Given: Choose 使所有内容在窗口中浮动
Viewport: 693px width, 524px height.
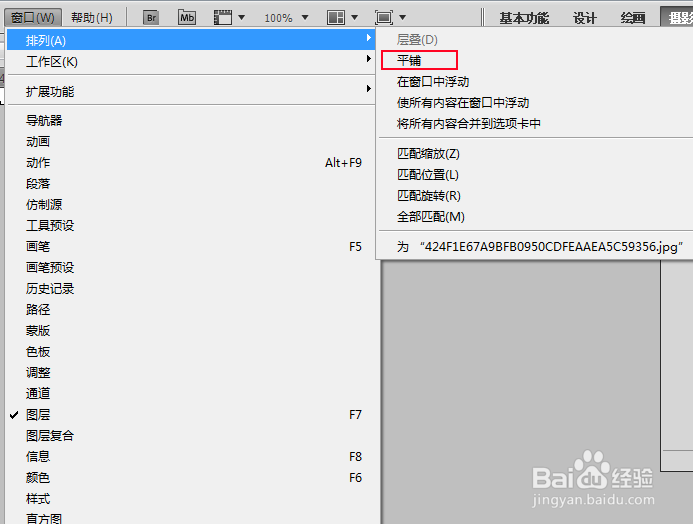Looking at the screenshot, I should click(536, 103).
